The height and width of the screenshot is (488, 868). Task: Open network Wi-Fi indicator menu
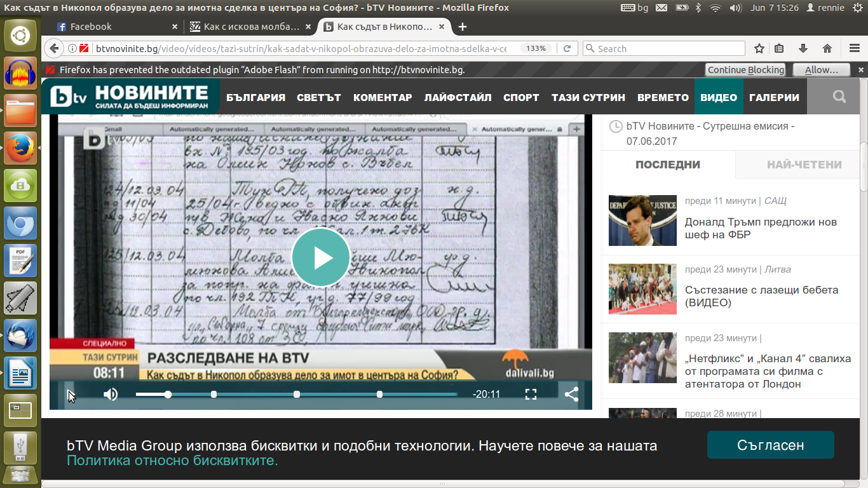[x=715, y=8]
